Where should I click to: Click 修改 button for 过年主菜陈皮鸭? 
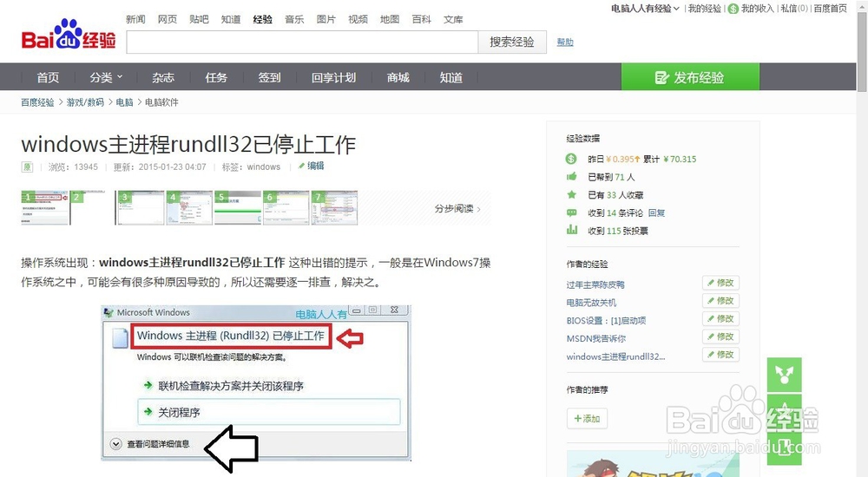pos(720,283)
